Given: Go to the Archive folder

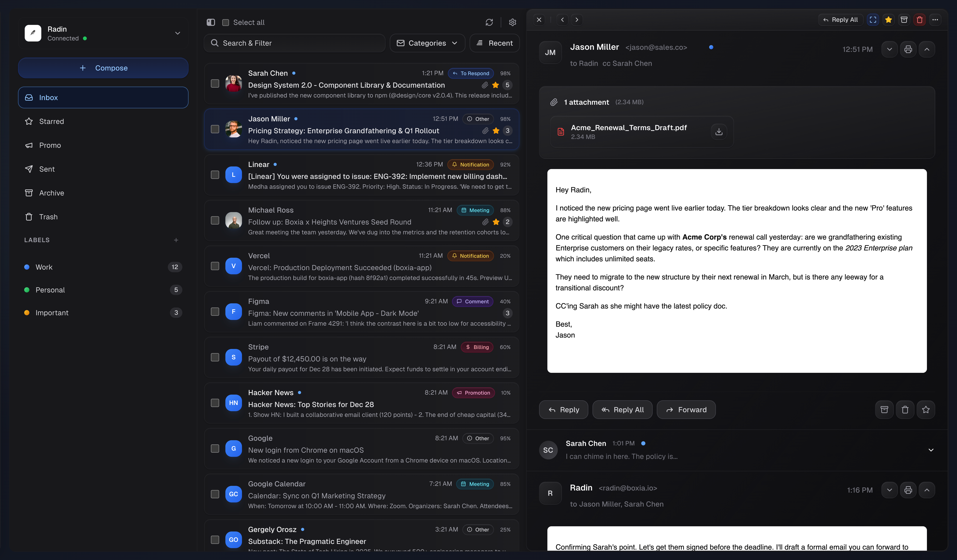Looking at the screenshot, I should (x=51, y=193).
